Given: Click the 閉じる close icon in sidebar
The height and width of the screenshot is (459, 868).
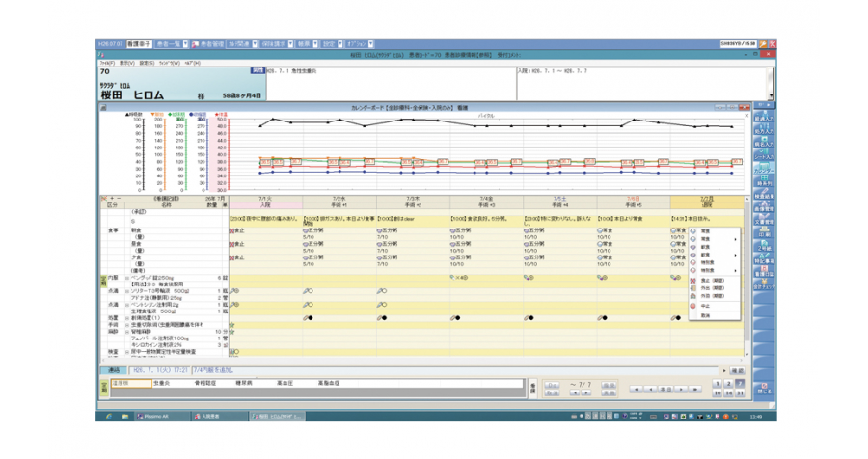Looking at the screenshot, I should (x=764, y=389).
